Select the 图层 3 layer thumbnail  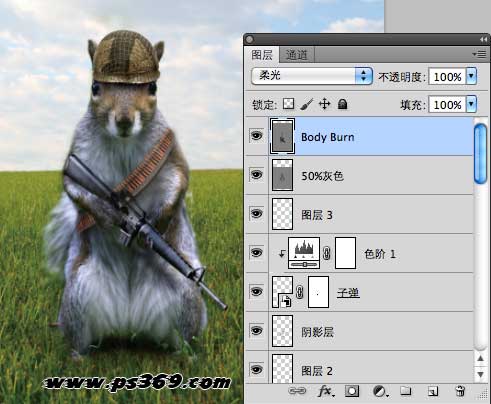point(282,214)
